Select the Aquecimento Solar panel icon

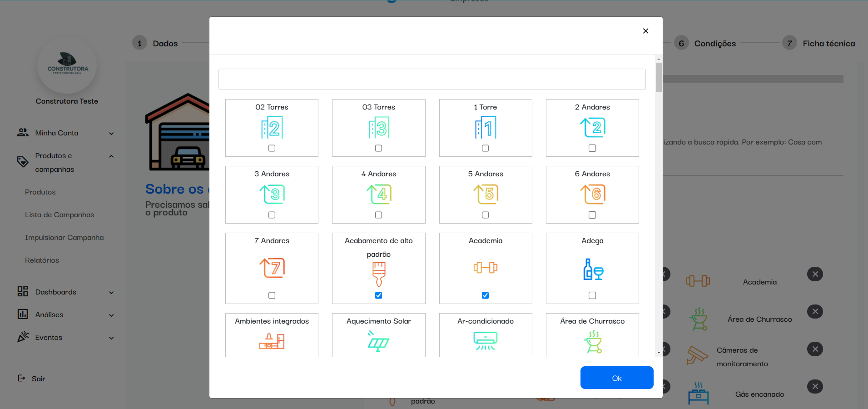click(378, 342)
